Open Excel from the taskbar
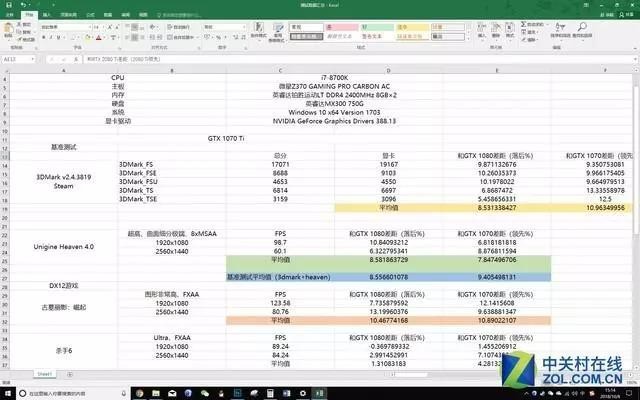 [319, 393]
